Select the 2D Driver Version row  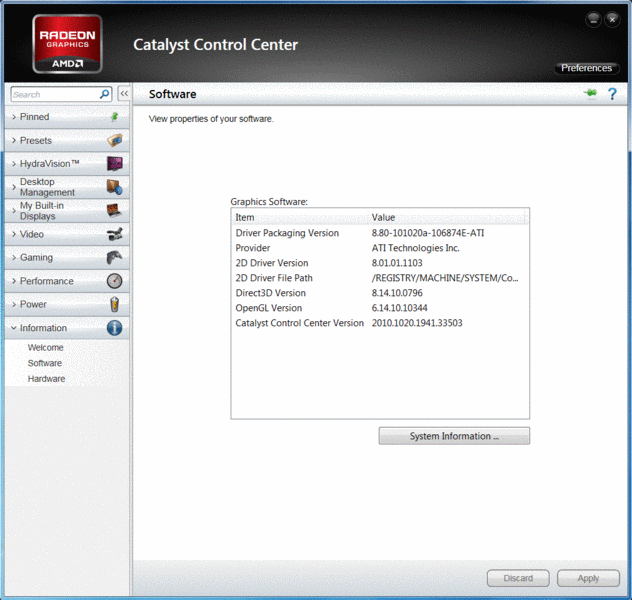[x=380, y=263]
